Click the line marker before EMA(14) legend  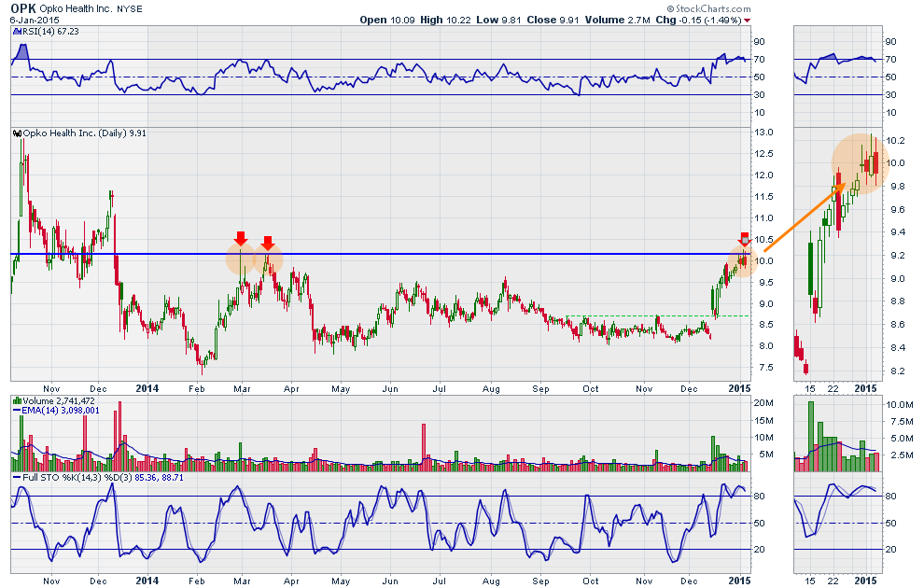pyautogui.click(x=17, y=411)
